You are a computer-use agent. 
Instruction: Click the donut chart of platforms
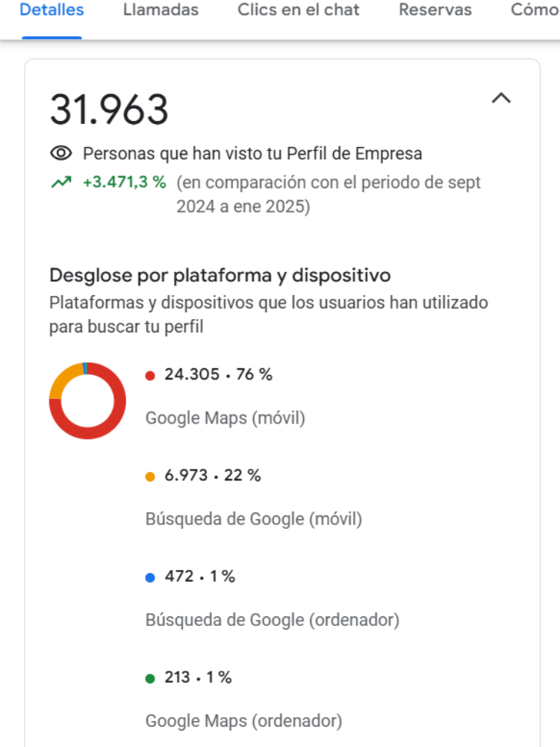(87, 400)
